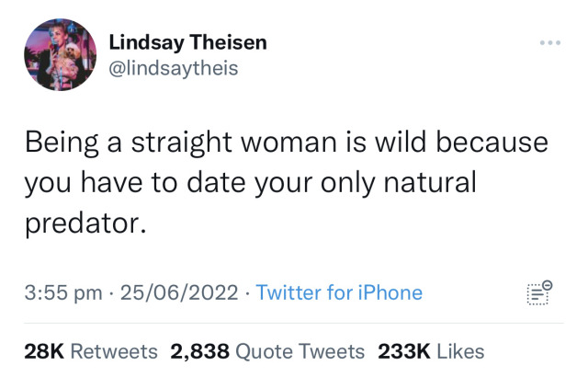Click the word "predator." in the tweet
This screenshot has width=588, height=377.
pos(86,222)
